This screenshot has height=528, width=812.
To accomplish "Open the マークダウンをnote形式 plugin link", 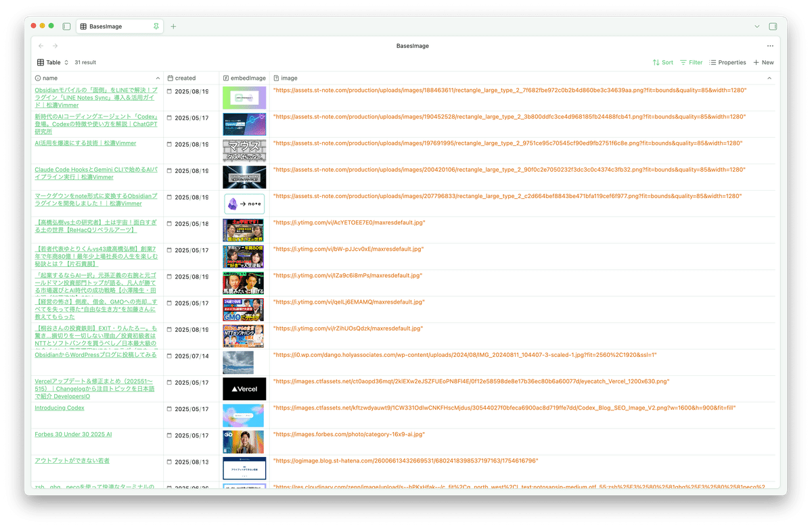I will point(96,199).
